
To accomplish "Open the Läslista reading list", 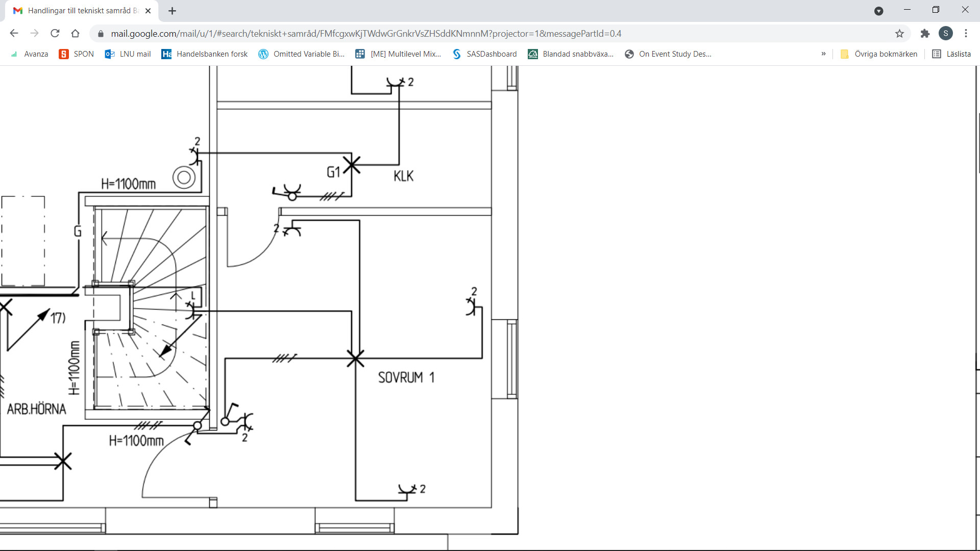I will coord(952,54).
